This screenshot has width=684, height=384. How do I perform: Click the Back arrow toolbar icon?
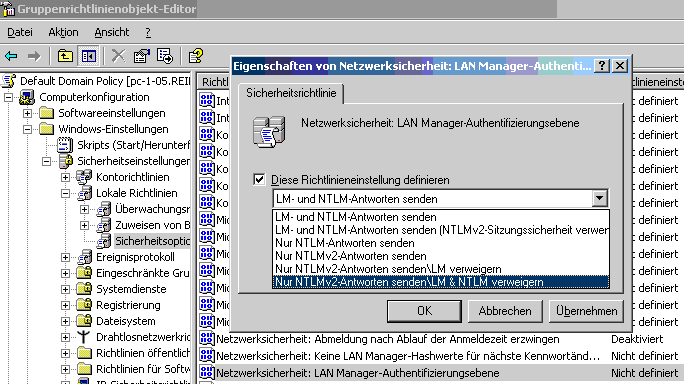point(11,56)
